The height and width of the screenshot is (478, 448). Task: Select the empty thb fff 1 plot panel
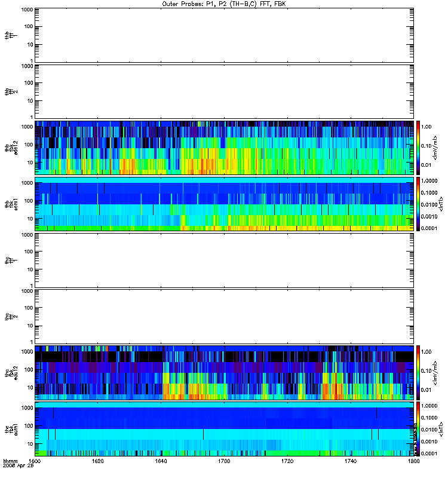[224, 35]
